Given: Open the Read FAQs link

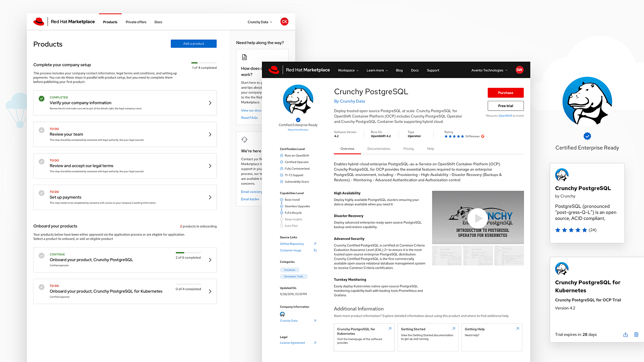Looking at the screenshot, I should [249, 118].
